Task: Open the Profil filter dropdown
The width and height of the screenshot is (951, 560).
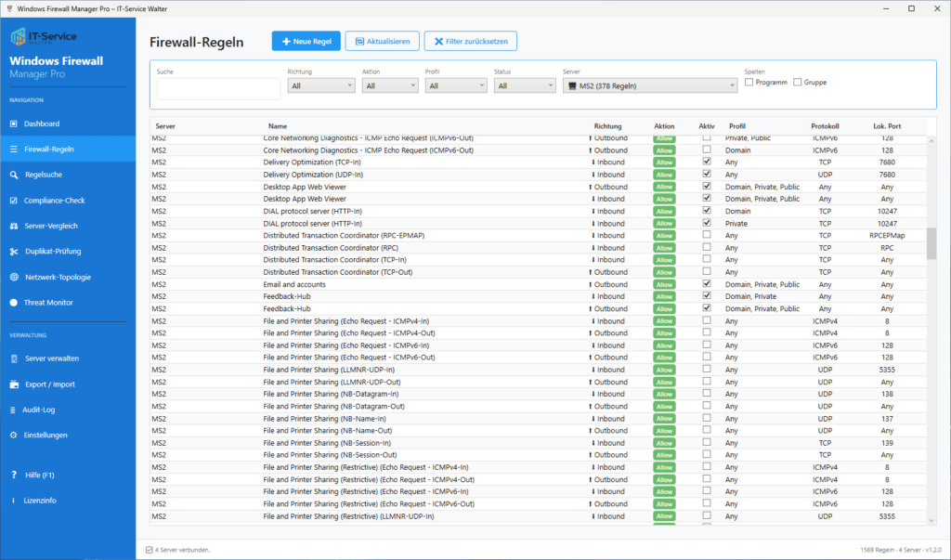Action: tap(456, 84)
